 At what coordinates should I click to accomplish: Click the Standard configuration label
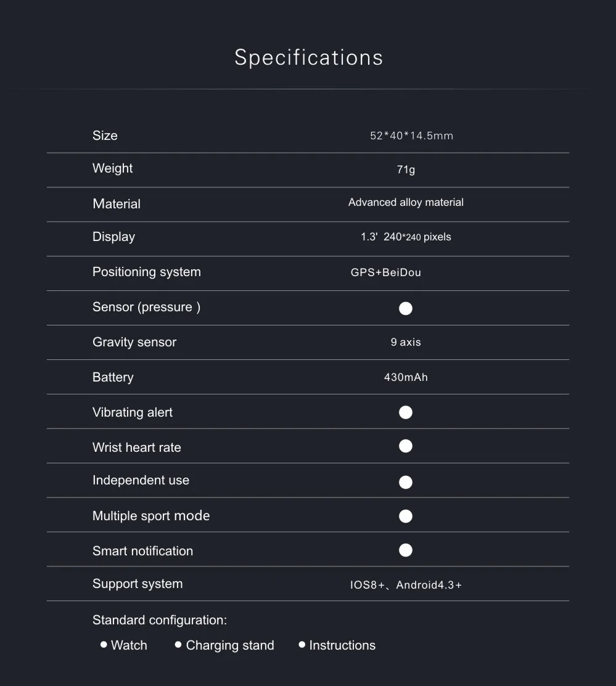(160, 620)
